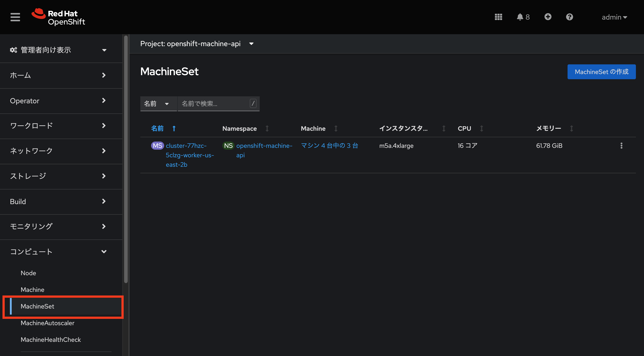This screenshot has height=356, width=644.
Task: Click the MachineSet の作成 button
Action: coord(601,72)
